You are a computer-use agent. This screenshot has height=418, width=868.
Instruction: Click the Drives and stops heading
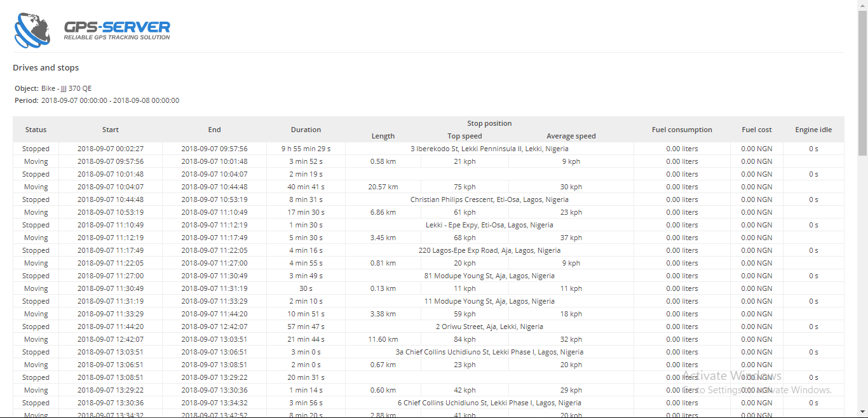click(46, 68)
